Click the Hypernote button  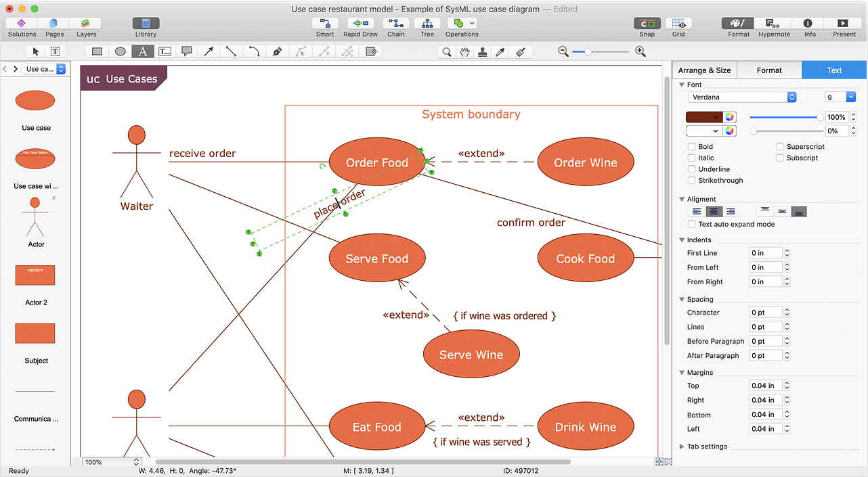point(774,27)
